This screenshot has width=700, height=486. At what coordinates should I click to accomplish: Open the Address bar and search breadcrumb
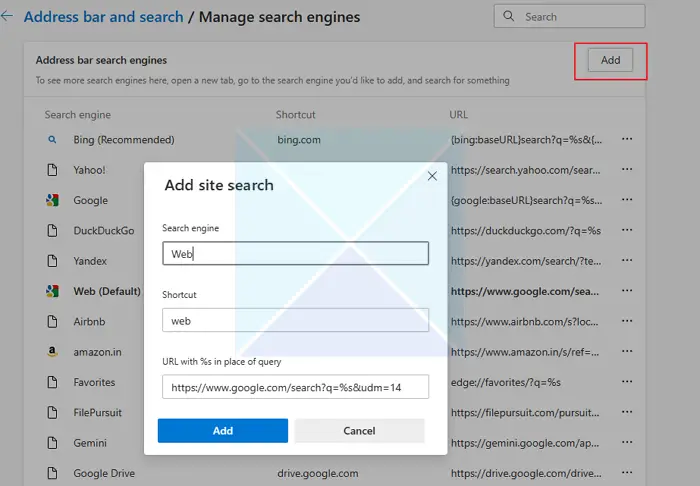pos(104,17)
